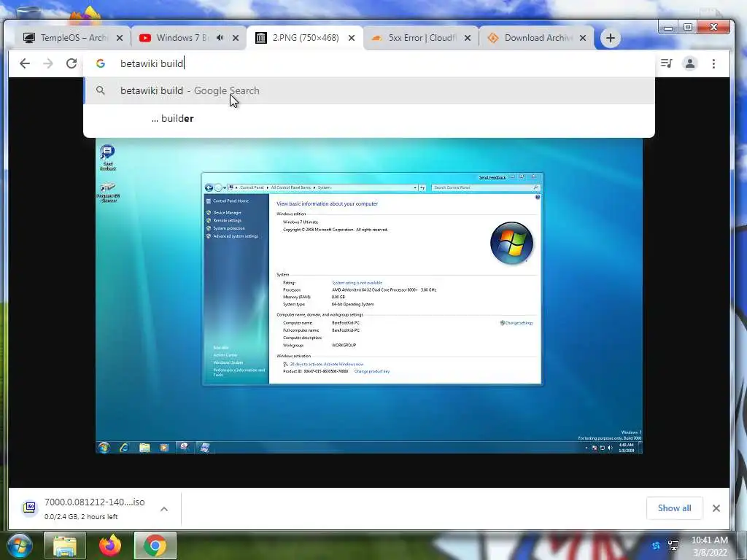Viewport: 747px width, 560px height.
Task: Click Advanced system settings in the screenshot
Action: click(x=236, y=236)
